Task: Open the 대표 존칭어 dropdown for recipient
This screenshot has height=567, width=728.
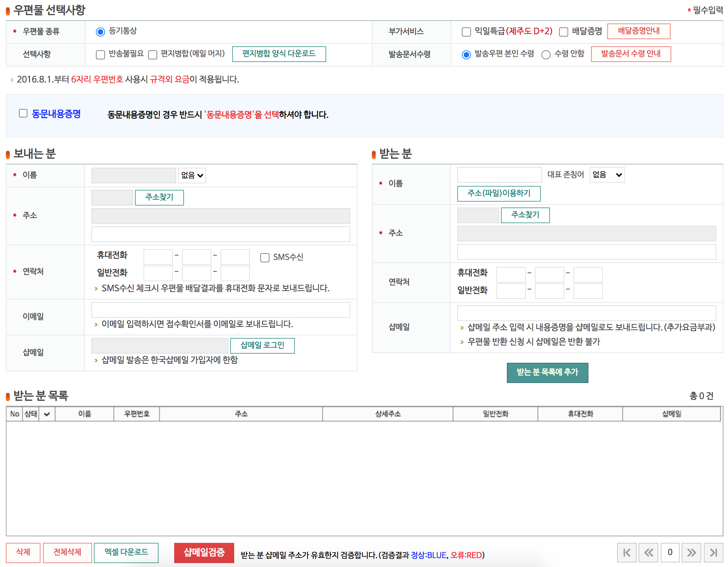Action: click(606, 175)
